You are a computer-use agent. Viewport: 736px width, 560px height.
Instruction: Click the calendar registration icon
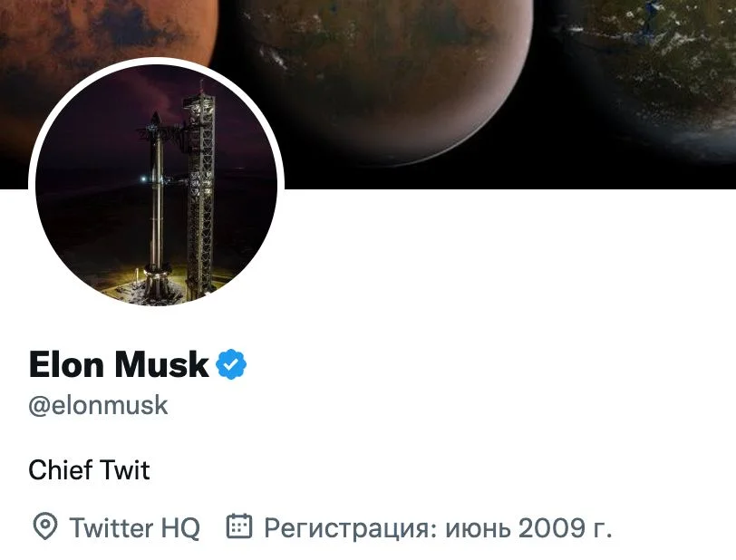tap(238, 526)
